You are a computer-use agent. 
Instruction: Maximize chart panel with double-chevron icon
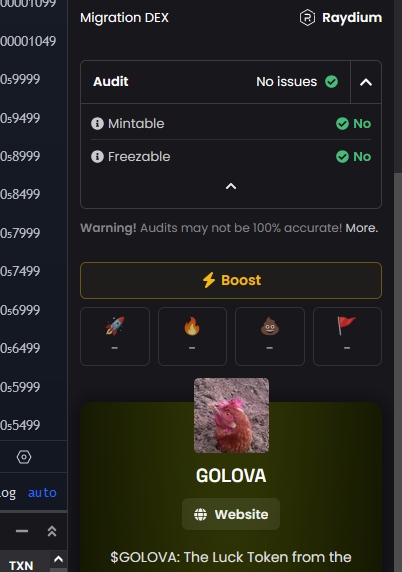(52, 531)
